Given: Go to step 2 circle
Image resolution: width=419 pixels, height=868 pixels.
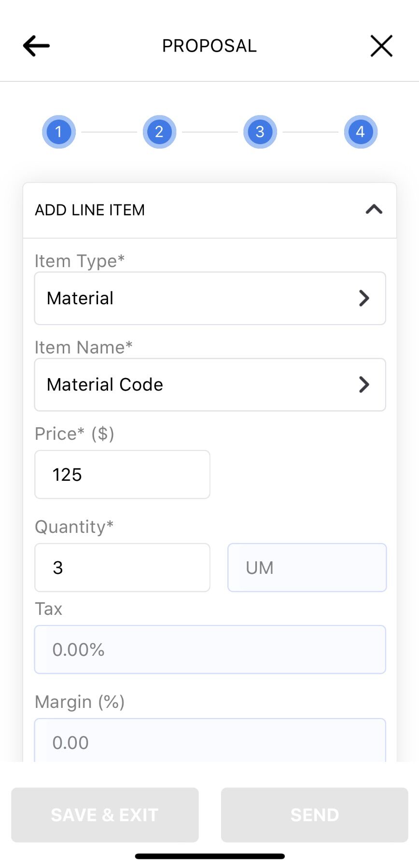Looking at the screenshot, I should [159, 132].
